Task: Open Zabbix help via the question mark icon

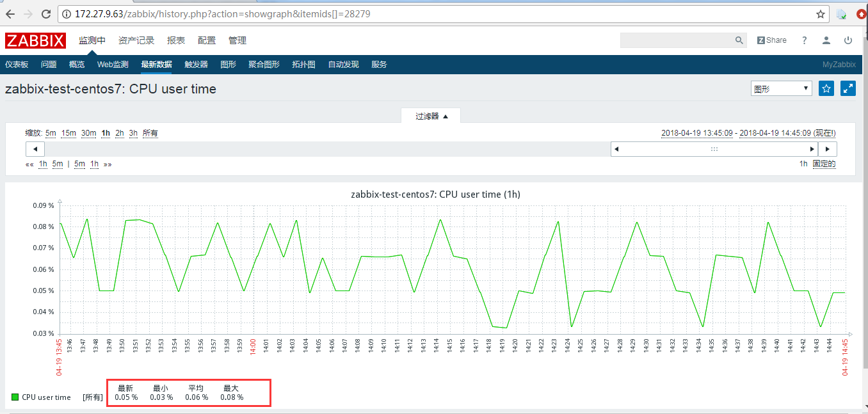Action: click(804, 40)
